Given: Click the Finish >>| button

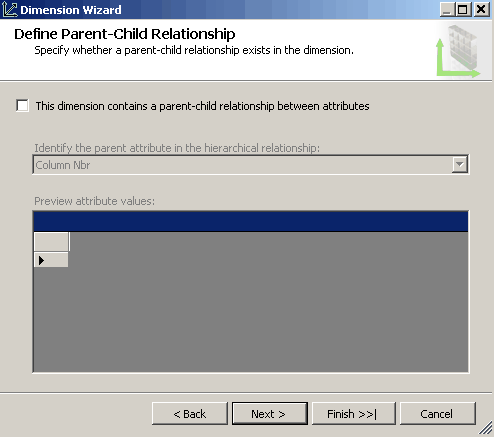Looking at the screenshot, I should click(354, 414).
